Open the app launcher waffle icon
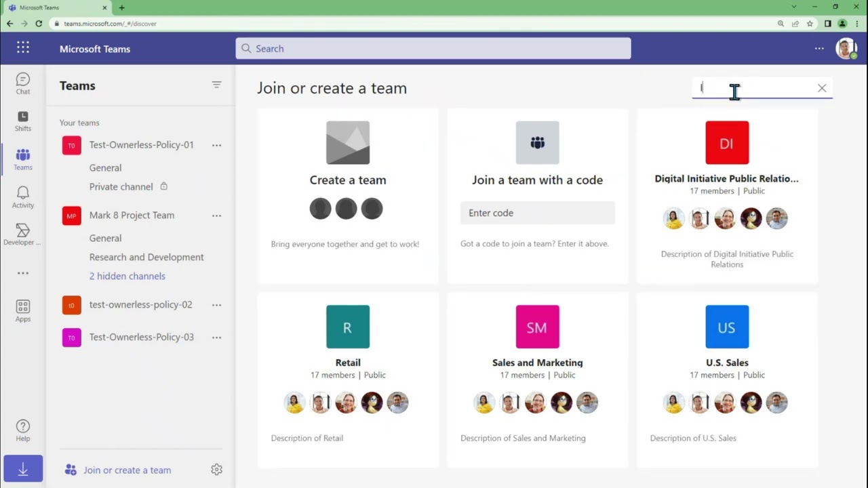The width and height of the screenshot is (868, 488). pyautogui.click(x=23, y=47)
